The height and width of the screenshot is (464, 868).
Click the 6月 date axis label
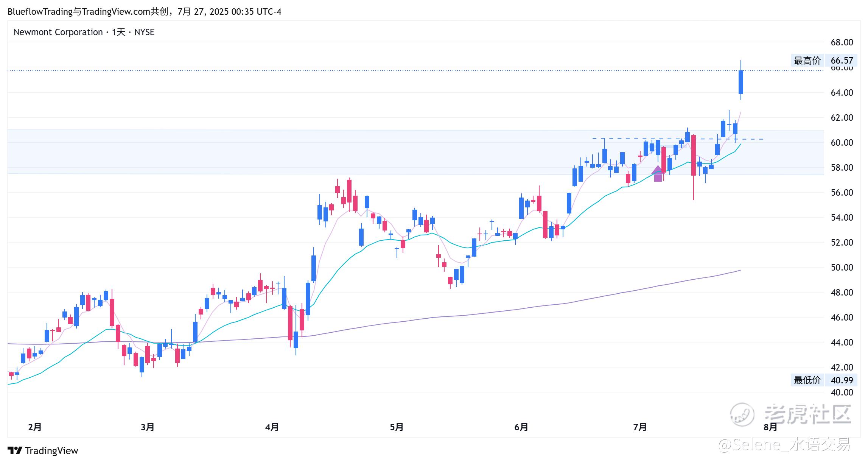pyautogui.click(x=521, y=427)
